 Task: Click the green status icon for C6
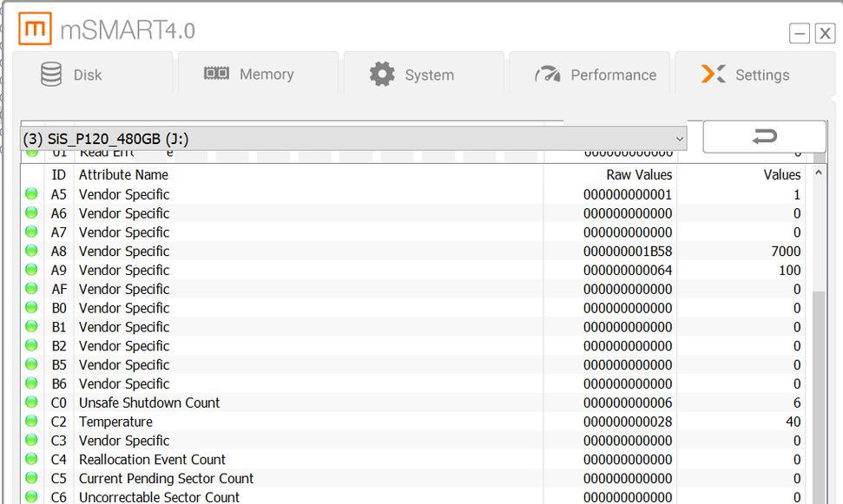pos(32,496)
